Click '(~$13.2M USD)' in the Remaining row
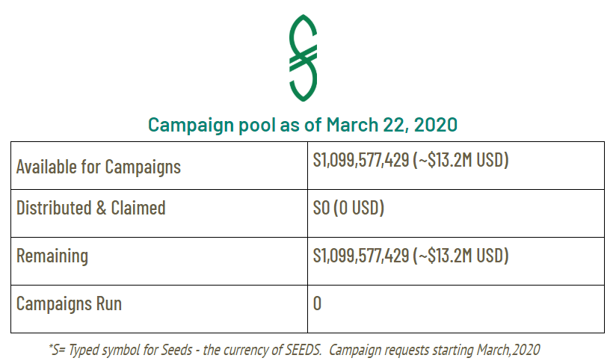 tap(461, 256)
